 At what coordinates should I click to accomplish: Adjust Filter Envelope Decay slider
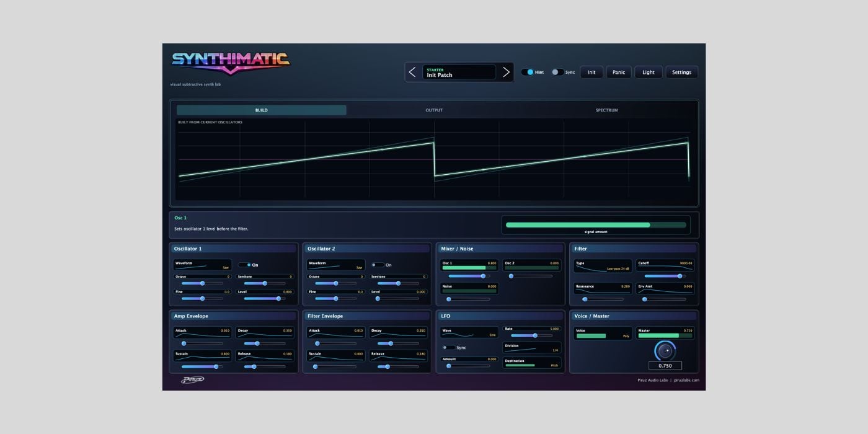398,343
